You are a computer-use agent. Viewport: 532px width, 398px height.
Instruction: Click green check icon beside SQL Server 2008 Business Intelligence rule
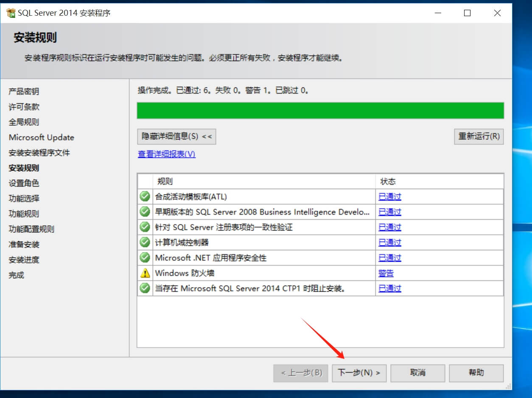click(145, 212)
